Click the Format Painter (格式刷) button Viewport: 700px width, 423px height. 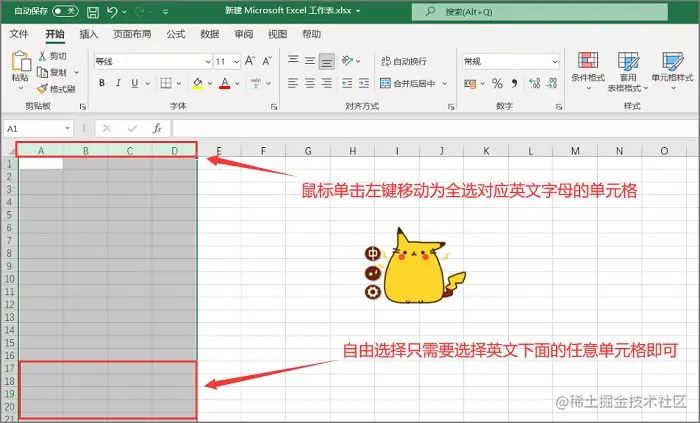pyautogui.click(x=56, y=89)
